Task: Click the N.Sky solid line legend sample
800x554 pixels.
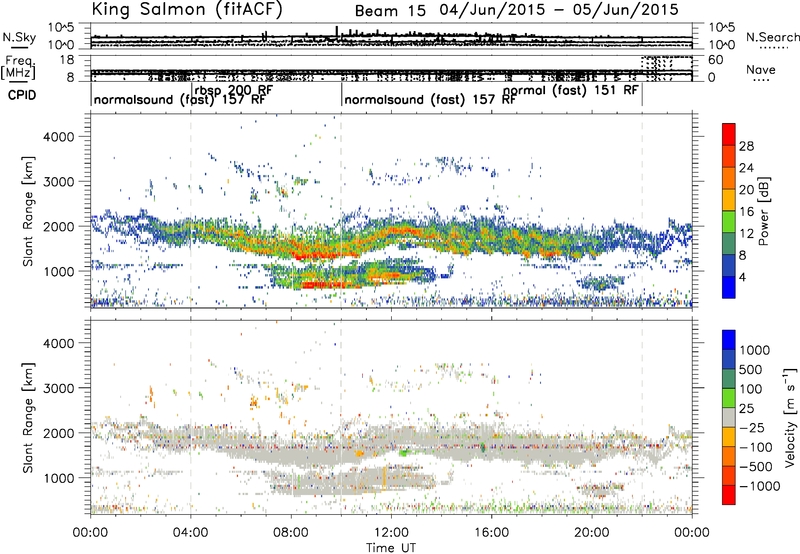Action: tap(19, 48)
